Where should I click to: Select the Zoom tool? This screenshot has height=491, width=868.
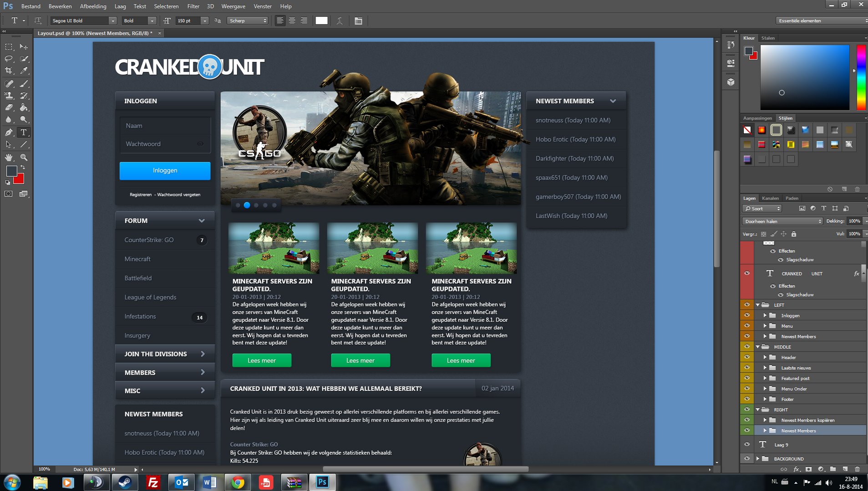(24, 157)
